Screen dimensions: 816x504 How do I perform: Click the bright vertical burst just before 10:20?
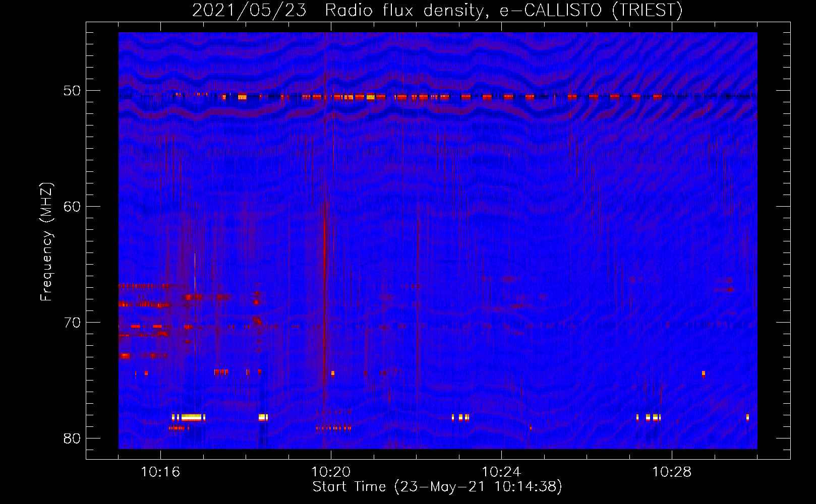[324, 292]
